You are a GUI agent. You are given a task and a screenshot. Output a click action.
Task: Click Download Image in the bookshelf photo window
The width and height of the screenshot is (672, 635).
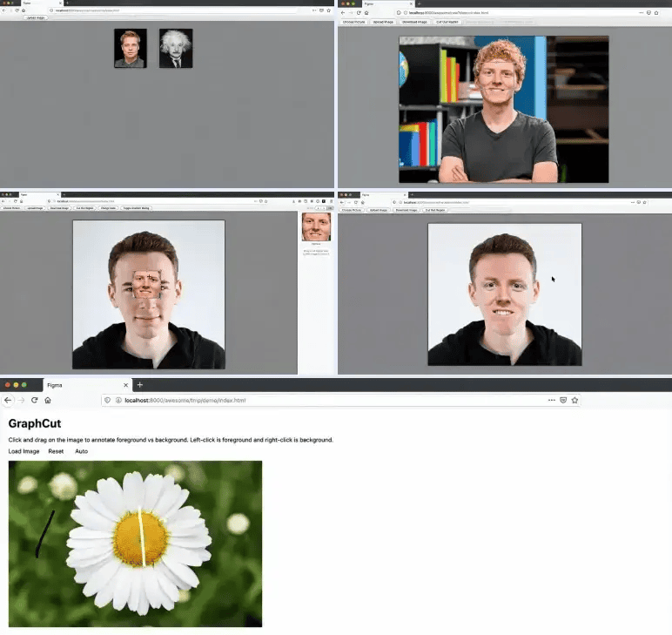click(414, 22)
